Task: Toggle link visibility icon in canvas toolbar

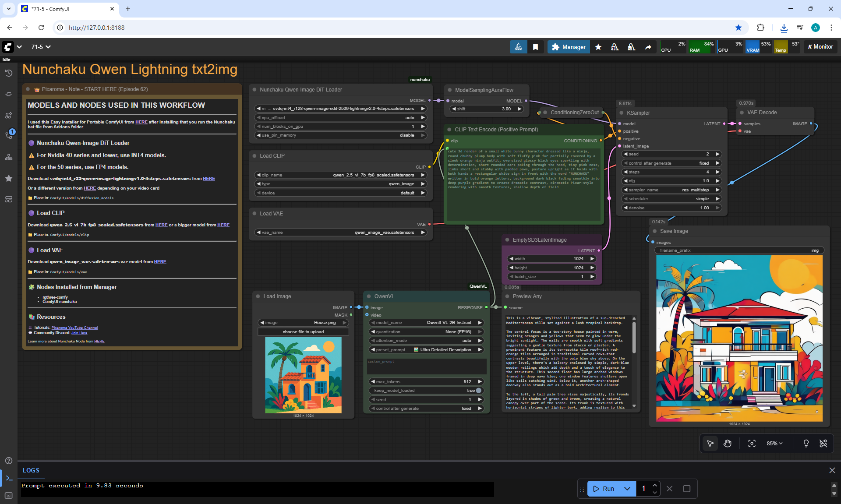Action: click(823, 444)
